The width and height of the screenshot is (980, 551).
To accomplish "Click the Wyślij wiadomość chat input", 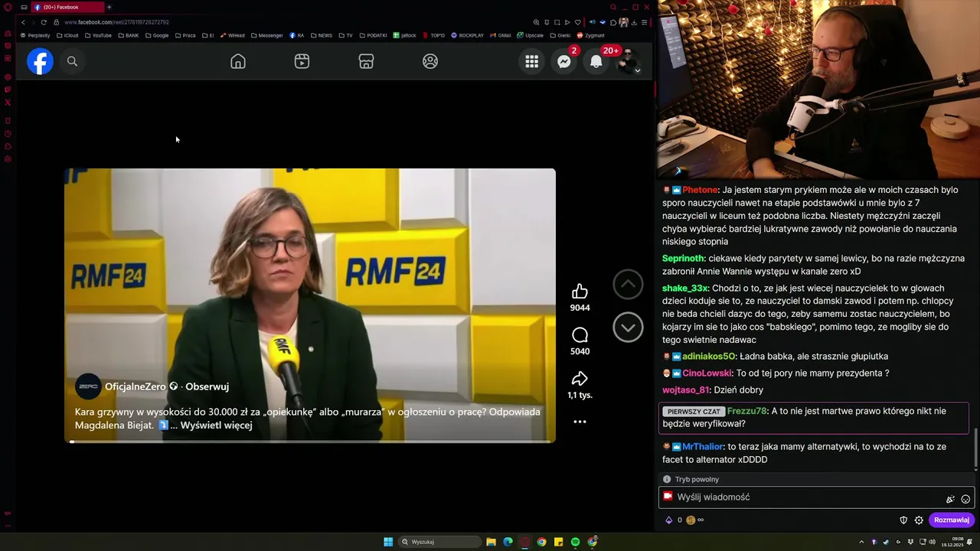I will (x=816, y=497).
